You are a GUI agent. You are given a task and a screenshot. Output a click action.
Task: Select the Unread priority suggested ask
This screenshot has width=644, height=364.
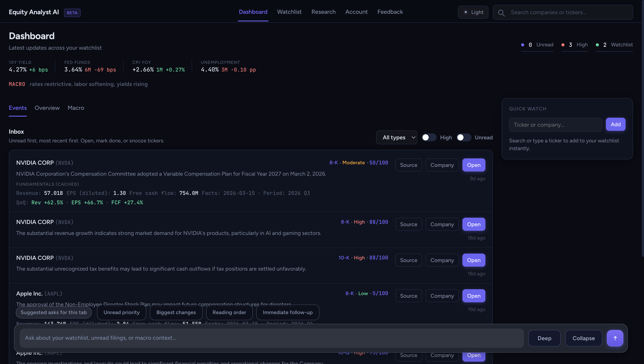(x=121, y=312)
